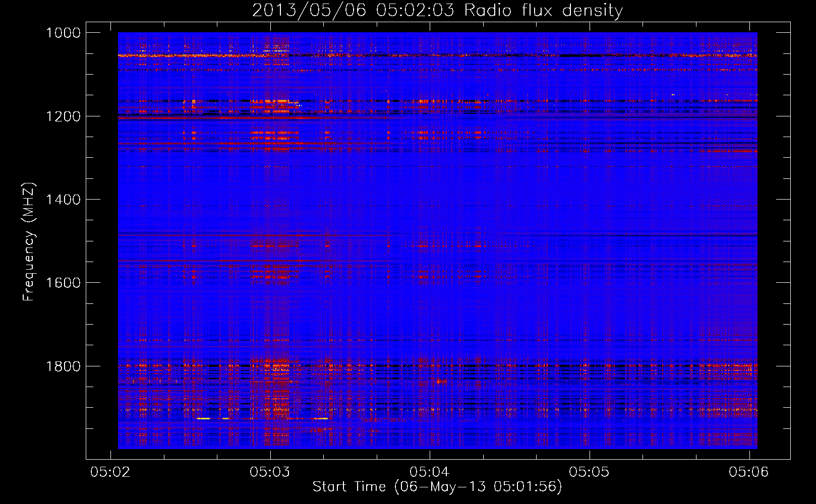816x504 pixels.
Task: Click the 05:04 time tick label
Action: (x=430, y=472)
